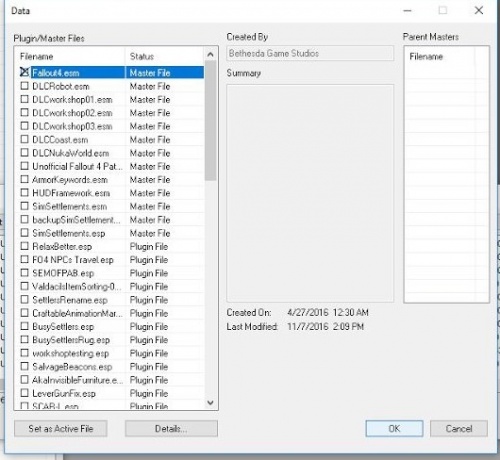Select the DLCNukaWorld.esm file name
Image resolution: width=500 pixels, height=460 pixels.
(70, 153)
